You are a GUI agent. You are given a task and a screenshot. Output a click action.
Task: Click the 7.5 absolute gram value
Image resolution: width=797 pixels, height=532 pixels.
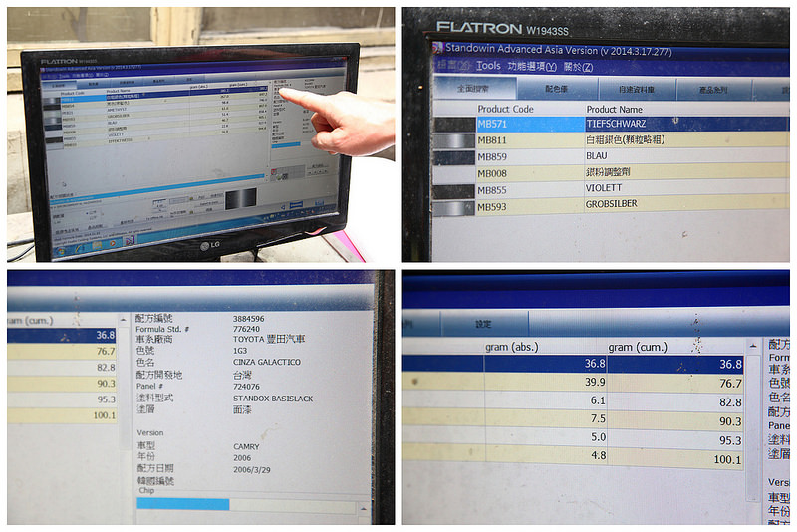click(x=598, y=418)
